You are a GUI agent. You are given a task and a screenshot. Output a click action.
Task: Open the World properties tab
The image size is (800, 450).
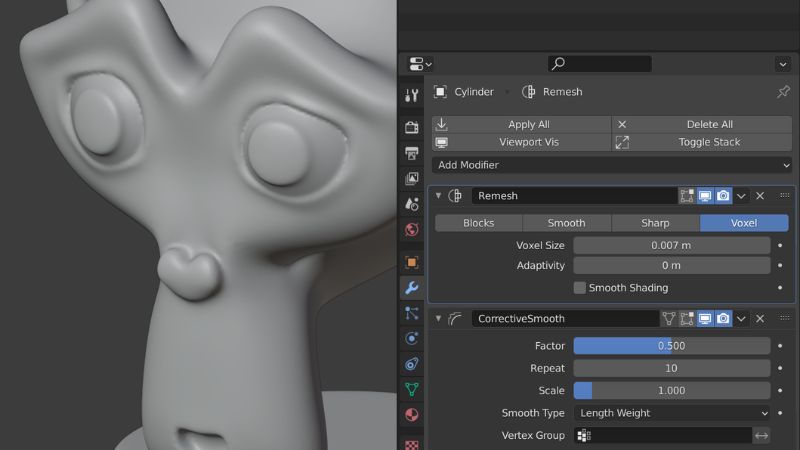(x=412, y=230)
